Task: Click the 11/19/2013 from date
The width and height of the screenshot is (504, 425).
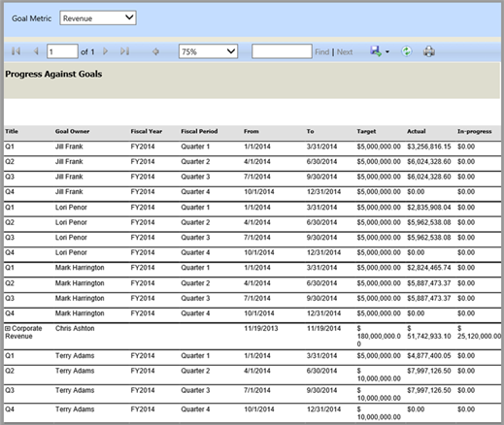Action: click(261, 328)
